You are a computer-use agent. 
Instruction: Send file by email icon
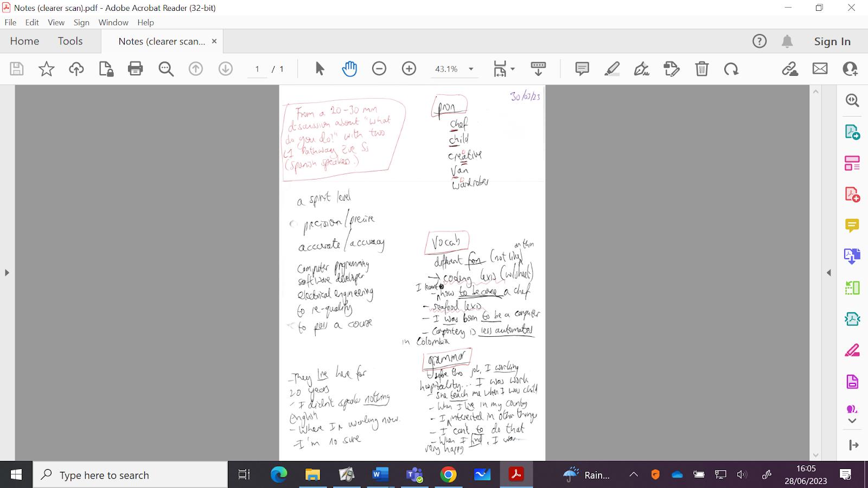[820, 69]
